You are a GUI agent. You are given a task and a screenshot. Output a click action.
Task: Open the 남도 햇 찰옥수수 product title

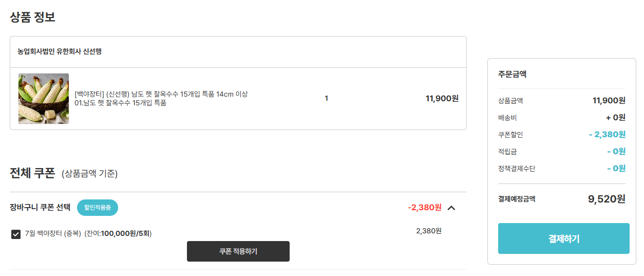161,99
